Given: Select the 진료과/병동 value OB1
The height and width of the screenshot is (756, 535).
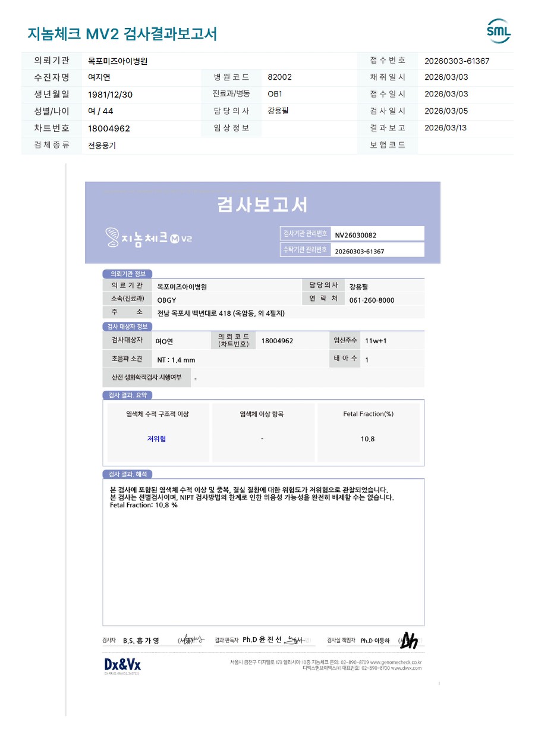Looking at the screenshot, I should point(275,94).
